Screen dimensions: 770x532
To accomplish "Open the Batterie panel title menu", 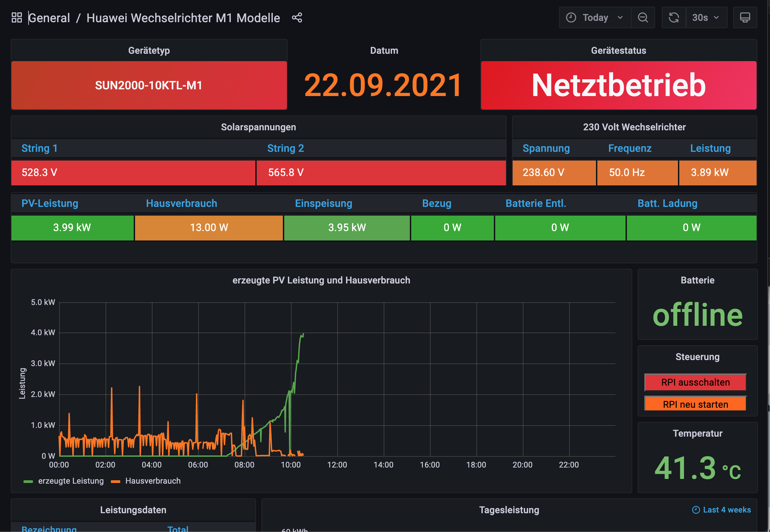I will [x=697, y=280].
